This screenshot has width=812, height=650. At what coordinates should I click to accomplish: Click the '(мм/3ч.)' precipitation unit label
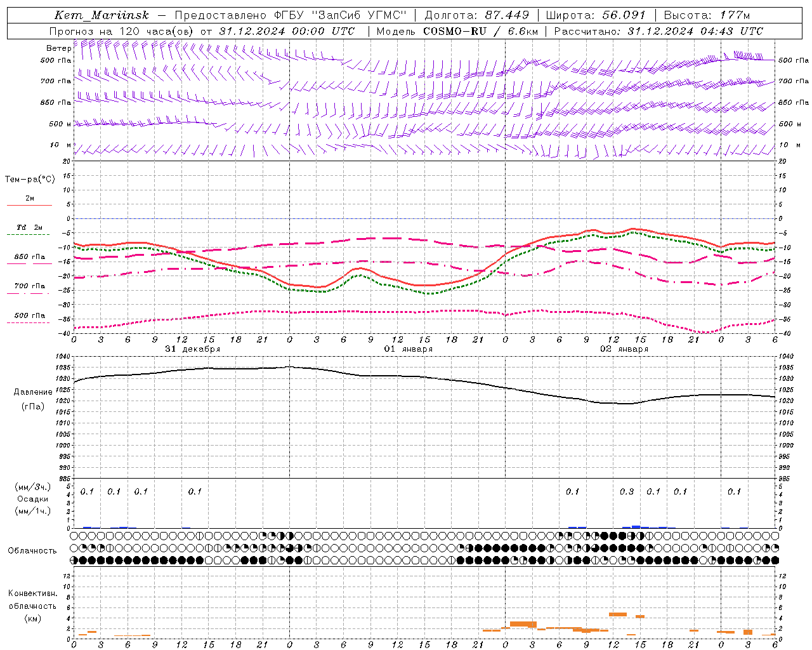coord(33,487)
